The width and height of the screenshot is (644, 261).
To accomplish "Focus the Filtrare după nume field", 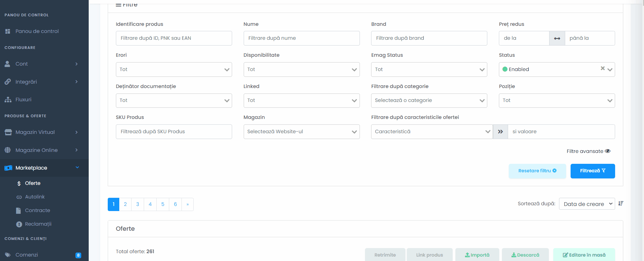I will pyautogui.click(x=302, y=38).
